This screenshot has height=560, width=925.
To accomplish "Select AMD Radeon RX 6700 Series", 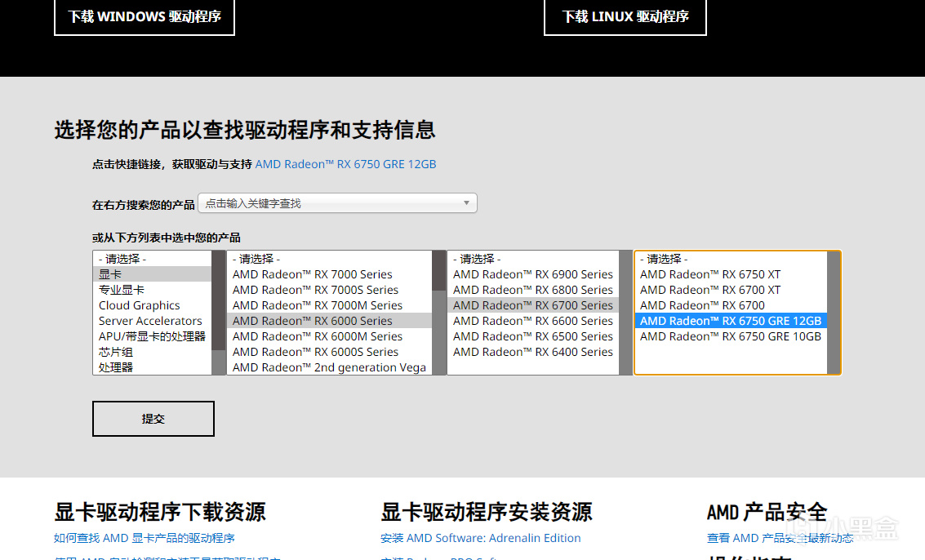I will [533, 305].
